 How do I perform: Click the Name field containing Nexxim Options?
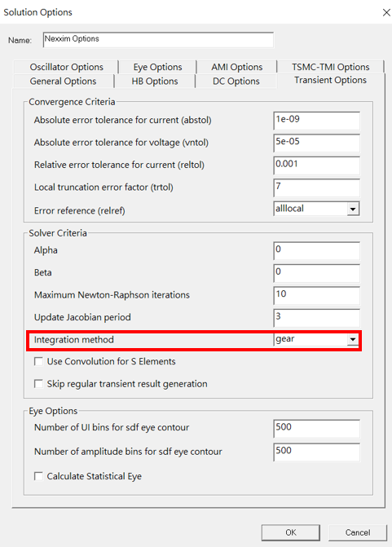coord(158,39)
